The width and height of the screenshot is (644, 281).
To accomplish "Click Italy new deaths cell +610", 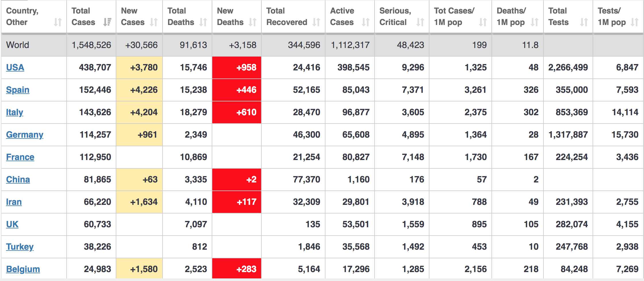I will click(x=237, y=112).
